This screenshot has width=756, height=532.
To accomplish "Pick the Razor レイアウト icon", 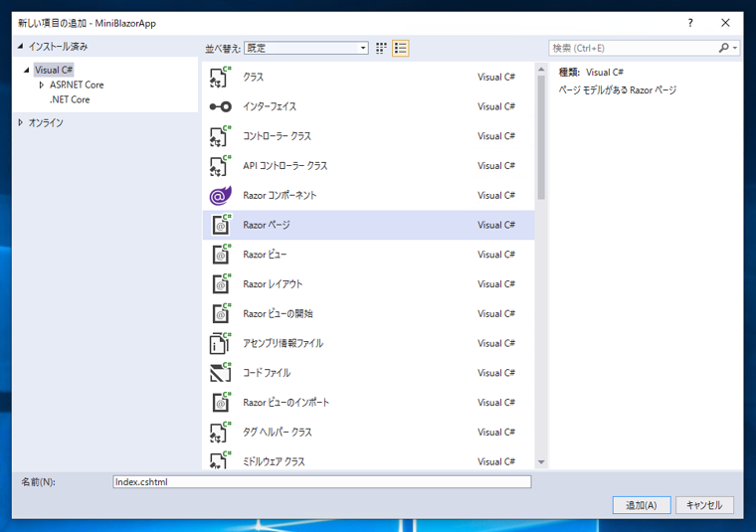I will [x=221, y=284].
